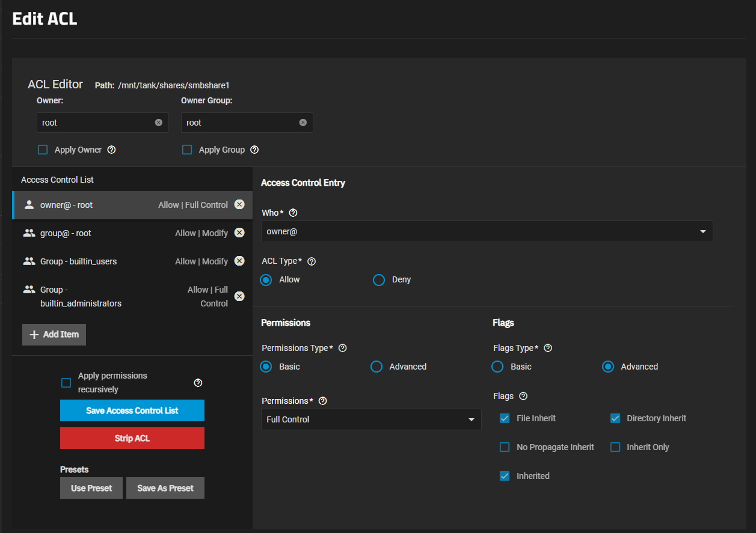Remove the builtin_users group entry

(x=239, y=261)
